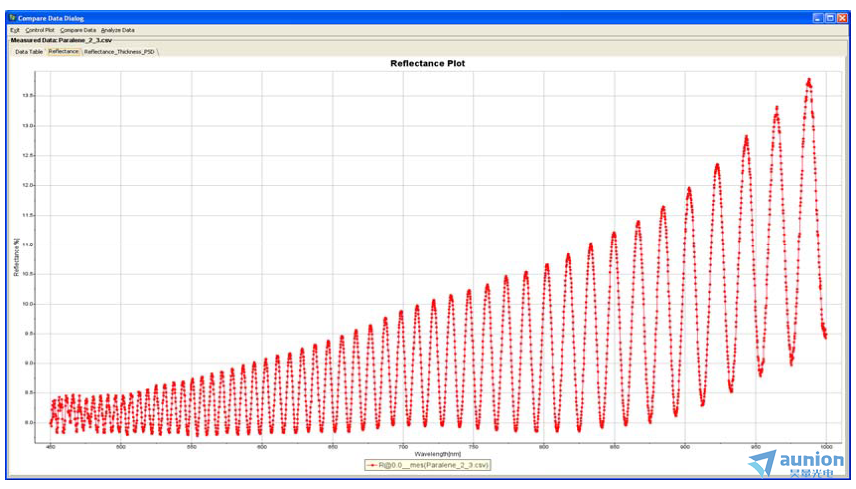Click the 1000 value on the X axis
The image size is (856, 489).
(x=826, y=447)
